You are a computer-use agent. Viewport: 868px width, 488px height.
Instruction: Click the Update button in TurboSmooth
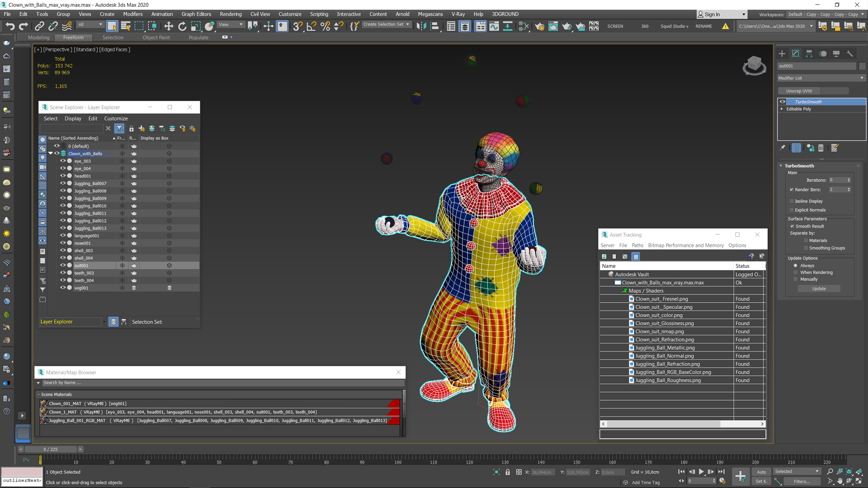click(819, 288)
